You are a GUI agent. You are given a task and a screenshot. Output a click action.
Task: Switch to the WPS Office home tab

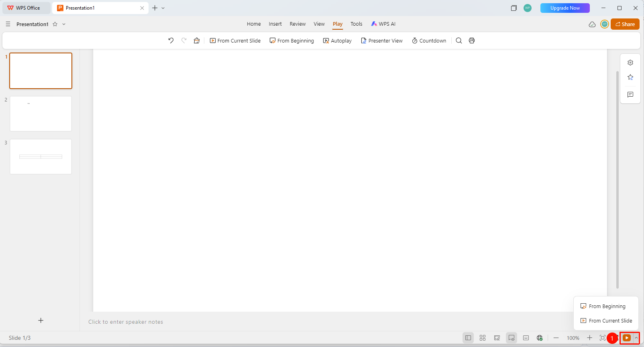[26, 8]
